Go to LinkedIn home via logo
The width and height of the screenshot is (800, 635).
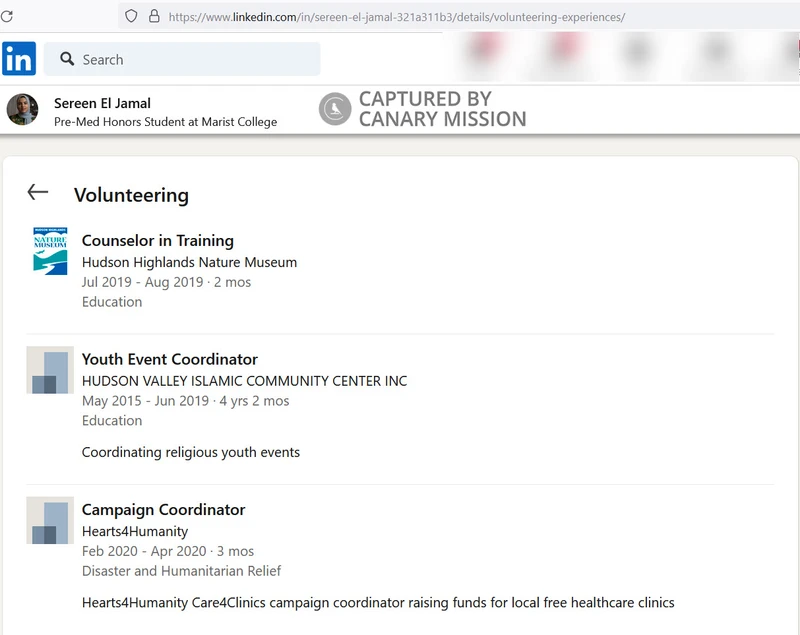coord(19,59)
